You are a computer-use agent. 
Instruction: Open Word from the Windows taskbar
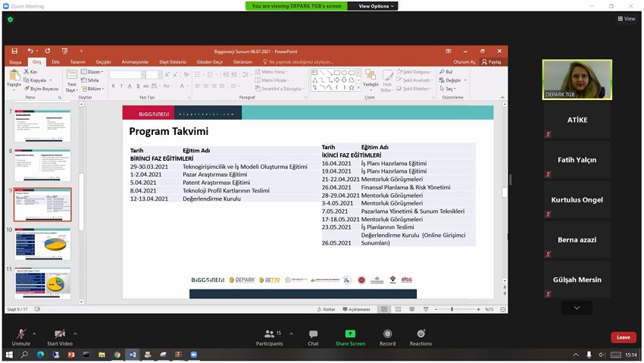coord(132,355)
